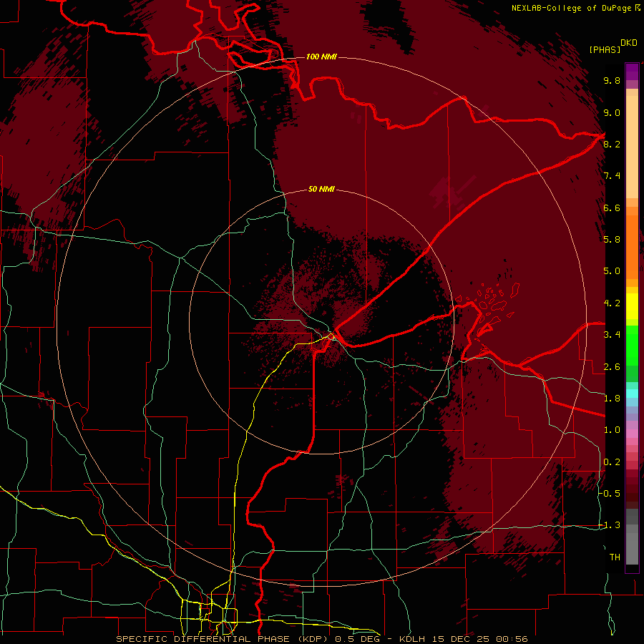Click the 7.4 scale value label

pyautogui.click(x=612, y=176)
